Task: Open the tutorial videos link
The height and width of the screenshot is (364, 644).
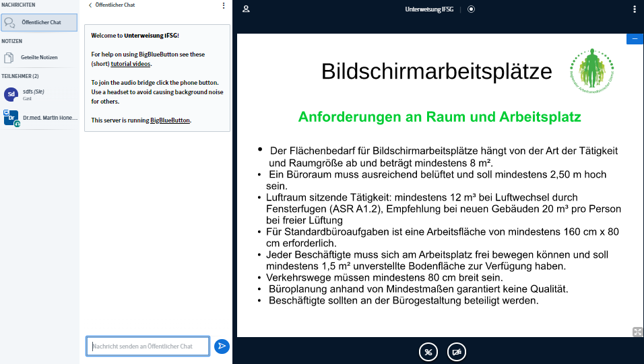Action: point(131,63)
